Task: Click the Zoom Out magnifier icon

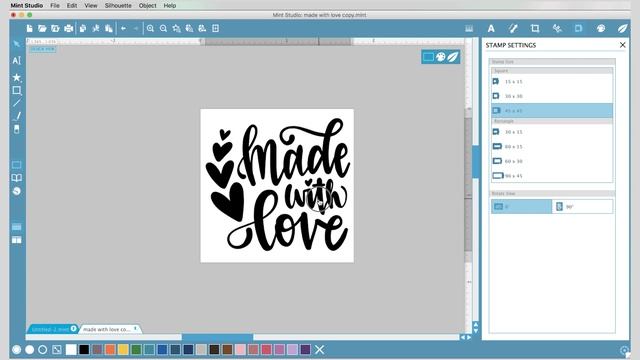Action: pos(163,29)
